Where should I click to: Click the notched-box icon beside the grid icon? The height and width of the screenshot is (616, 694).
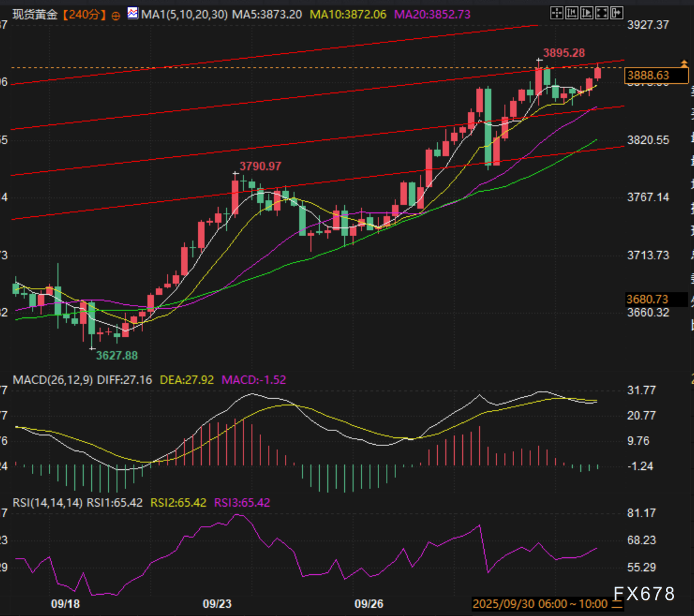point(572,12)
